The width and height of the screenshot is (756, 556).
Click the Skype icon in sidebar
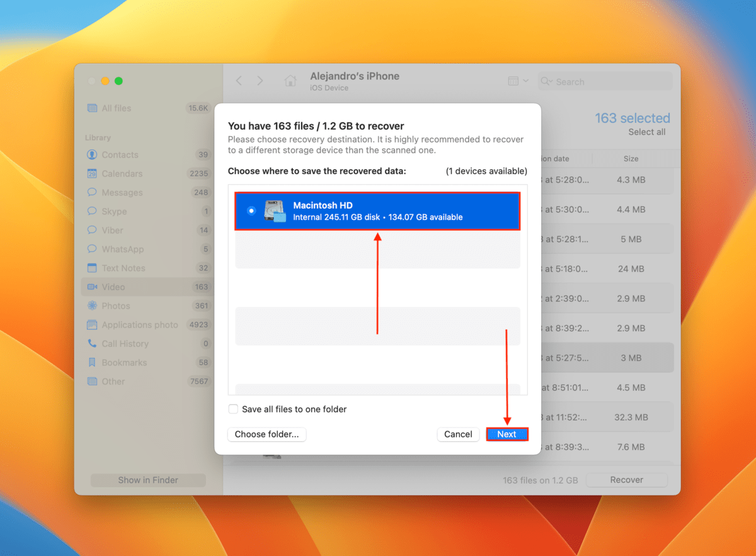pyautogui.click(x=92, y=211)
